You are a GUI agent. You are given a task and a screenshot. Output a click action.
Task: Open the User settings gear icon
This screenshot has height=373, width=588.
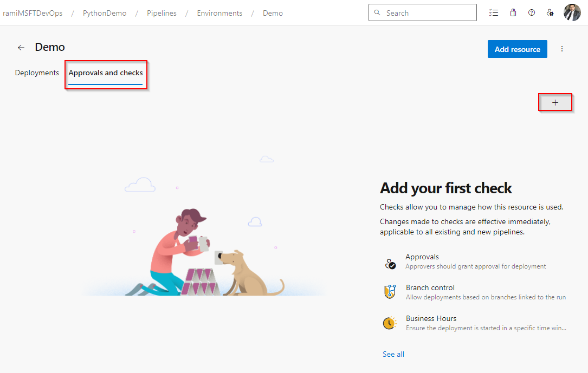(550, 12)
